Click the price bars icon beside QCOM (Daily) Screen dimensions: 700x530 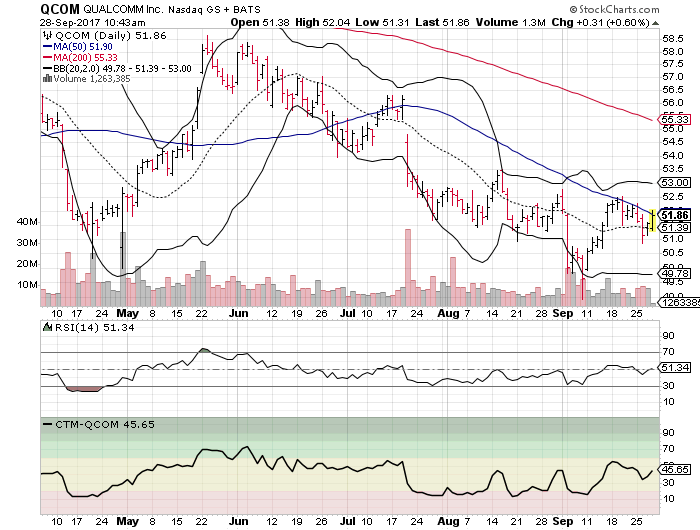point(46,35)
